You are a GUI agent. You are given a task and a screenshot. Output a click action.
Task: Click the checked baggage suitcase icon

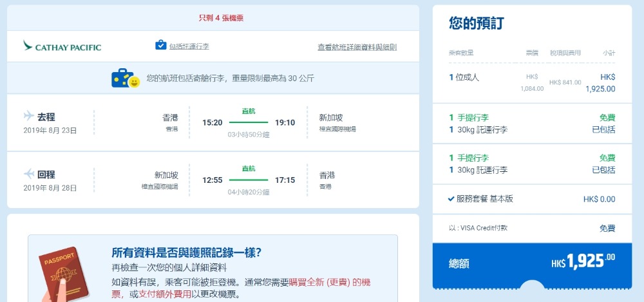160,45
